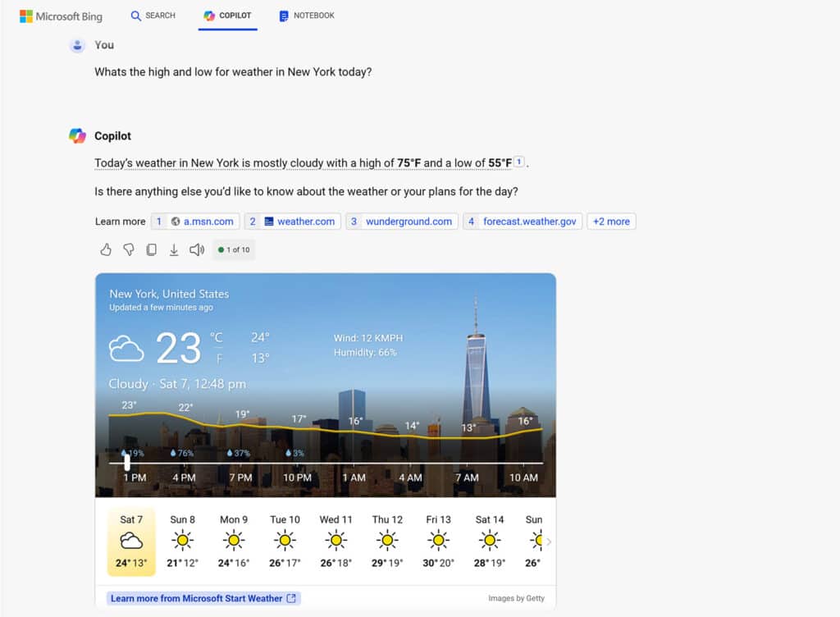Select the 4 PM hour marker
840x617 pixels.
[184, 478]
